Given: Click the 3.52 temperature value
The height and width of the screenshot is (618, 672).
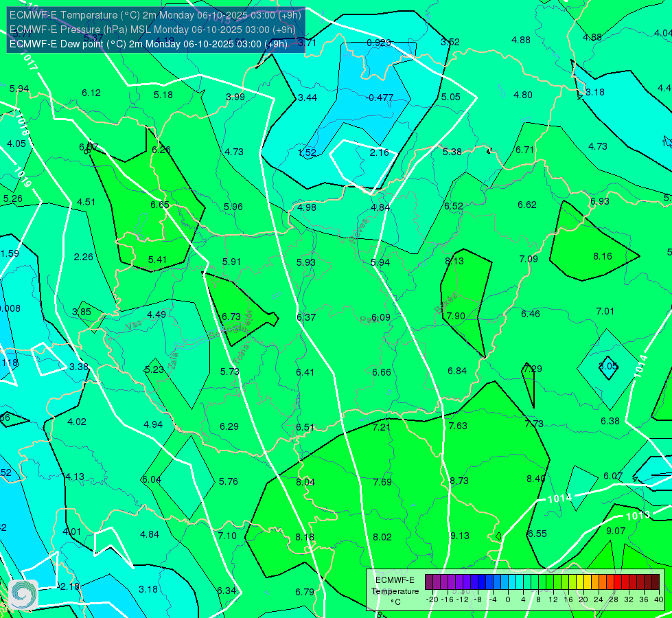Looking at the screenshot, I should (450, 42).
